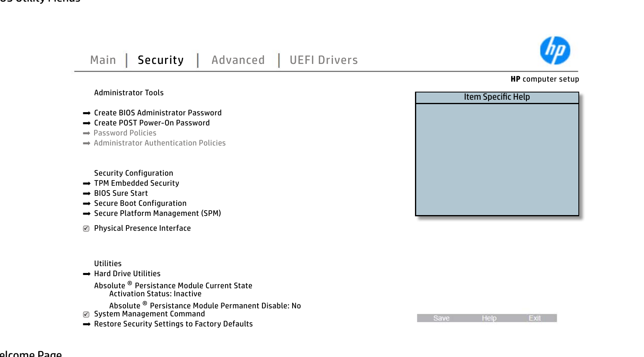Click arrow beside Secure Boot Configuration
Viewport: 644px width, 357px height.
[x=87, y=204]
